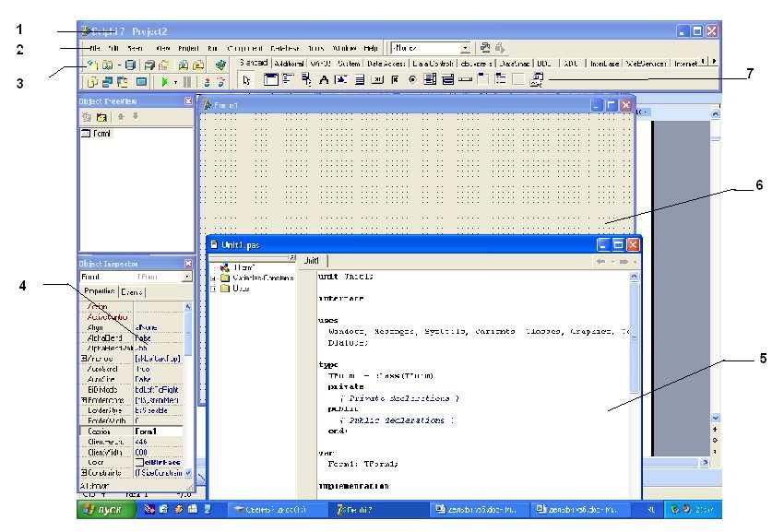Click the Delphi 7 taskbar button

click(376, 510)
